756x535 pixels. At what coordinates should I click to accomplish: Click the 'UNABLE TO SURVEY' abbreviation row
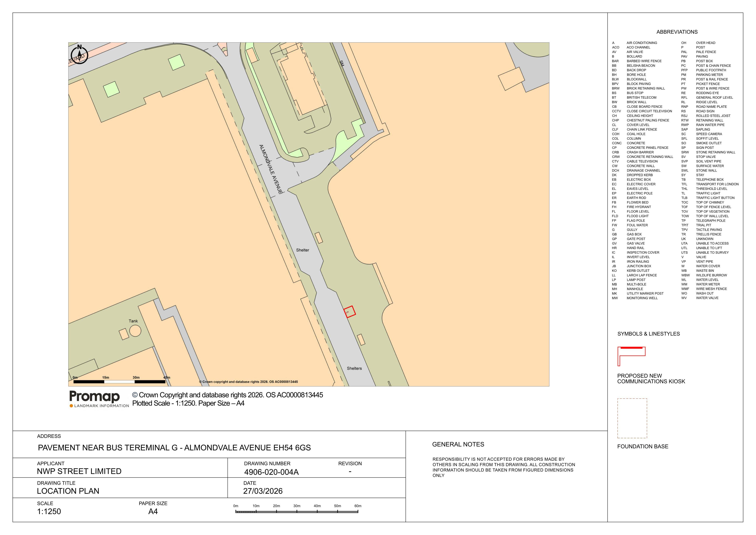tap(705, 252)
